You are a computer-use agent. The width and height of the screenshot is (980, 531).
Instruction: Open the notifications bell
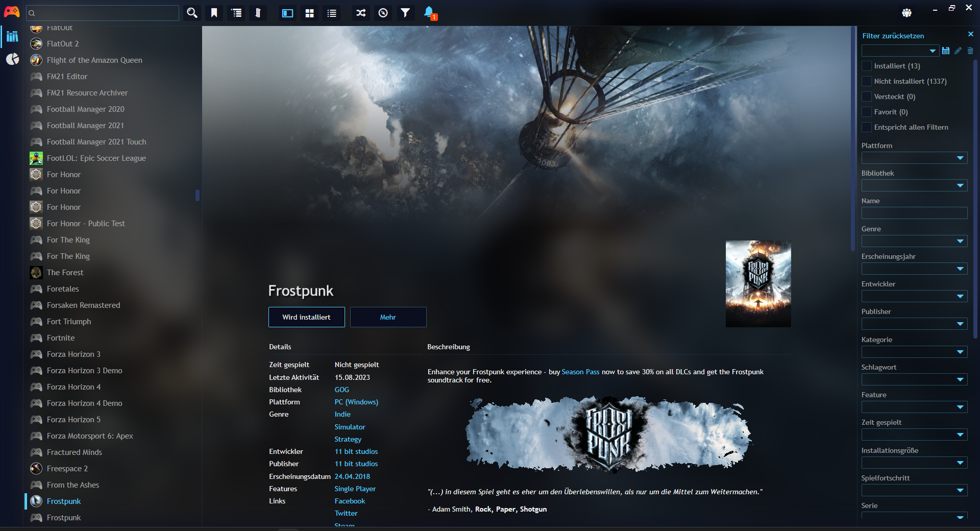(429, 13)
